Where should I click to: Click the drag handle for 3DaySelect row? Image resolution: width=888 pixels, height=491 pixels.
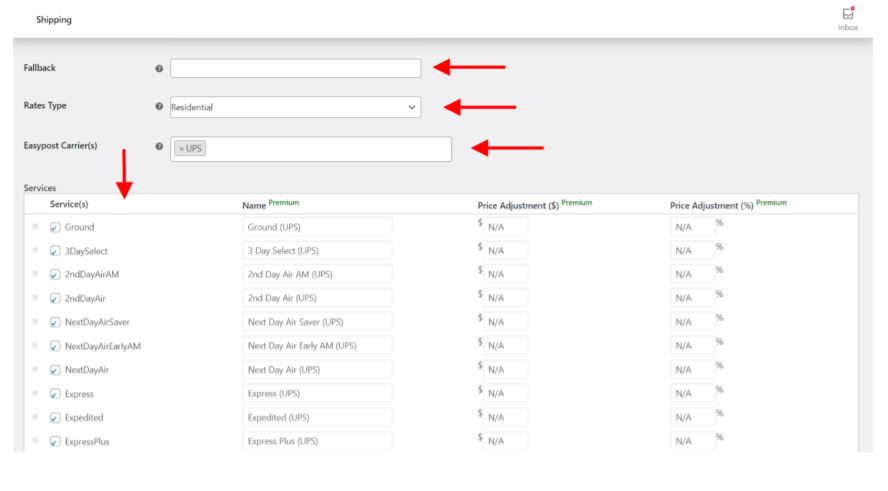(x=35, y=250)
